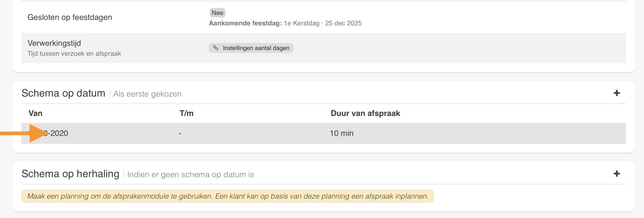The width and height of the screenshot is (644, 218).
Task: Click the Duur van afspraak header
Action: point(365,113)
